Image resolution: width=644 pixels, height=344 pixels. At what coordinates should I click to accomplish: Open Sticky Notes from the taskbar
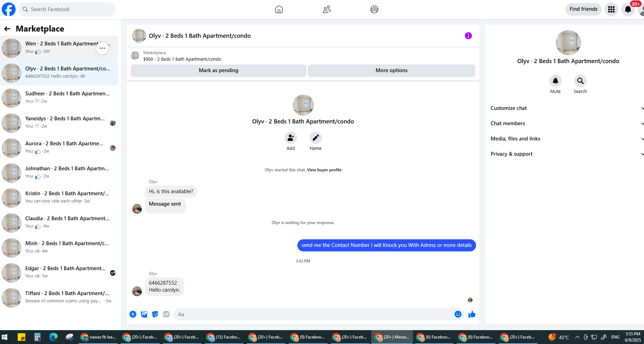[x=22, y=337]
